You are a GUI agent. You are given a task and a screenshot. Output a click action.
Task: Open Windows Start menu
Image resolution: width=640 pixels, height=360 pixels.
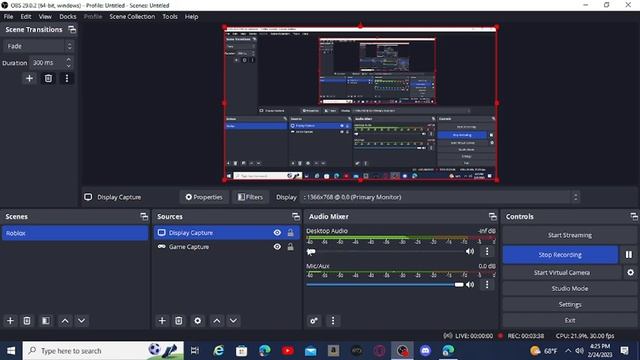[11, 351]
